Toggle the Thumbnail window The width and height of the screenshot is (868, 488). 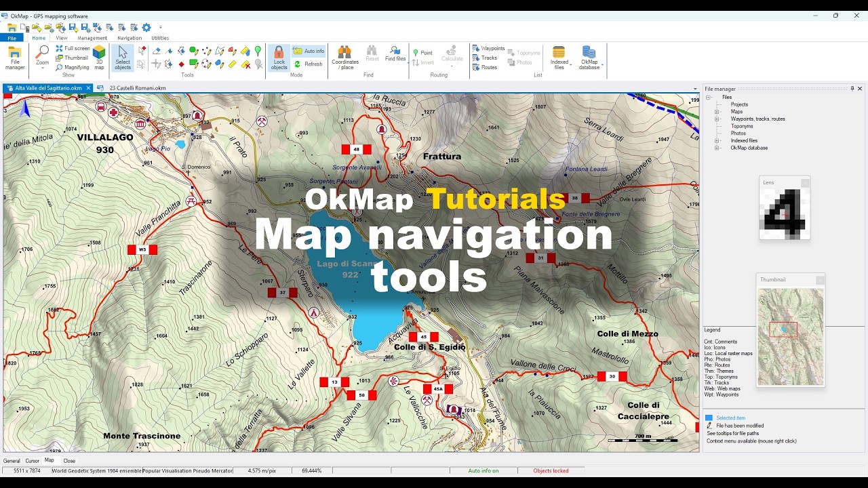point(72,58)
